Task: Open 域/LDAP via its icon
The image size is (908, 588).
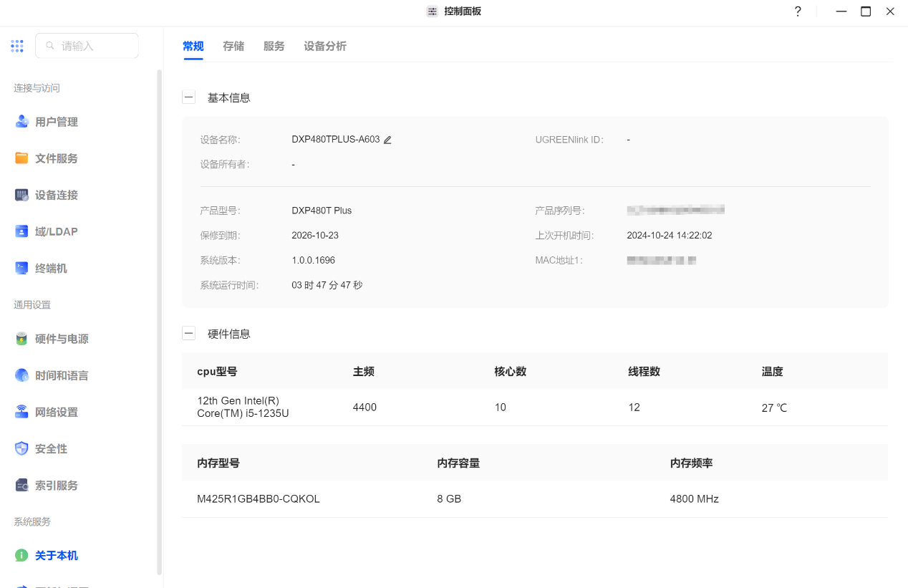Action: pos(21,231)
